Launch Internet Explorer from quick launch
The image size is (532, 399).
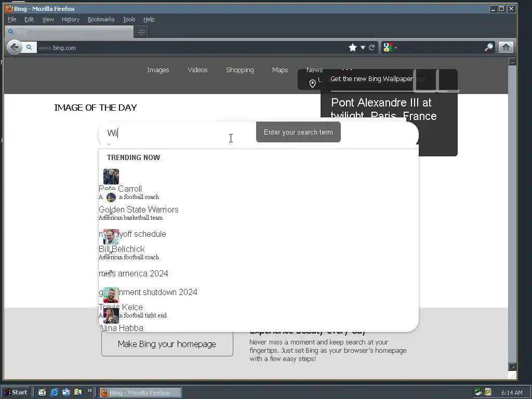[x=54, y=392]
